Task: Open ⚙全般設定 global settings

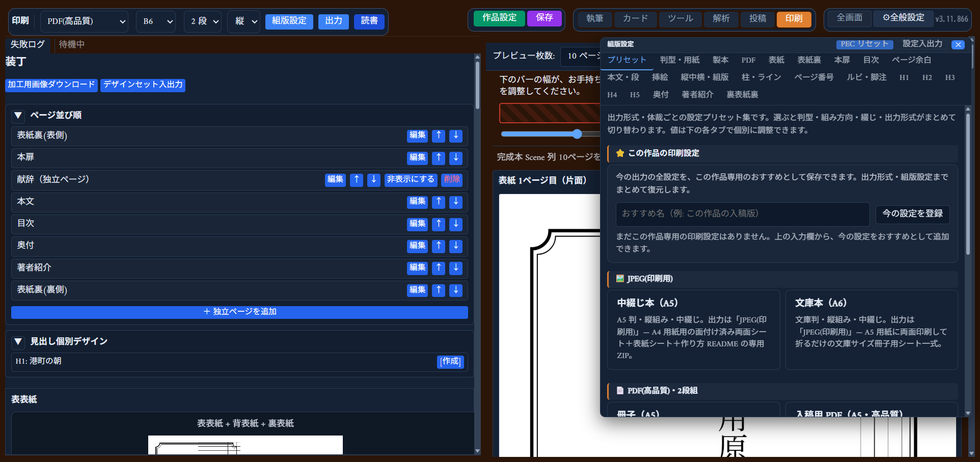Action: (x=904, y=18)
